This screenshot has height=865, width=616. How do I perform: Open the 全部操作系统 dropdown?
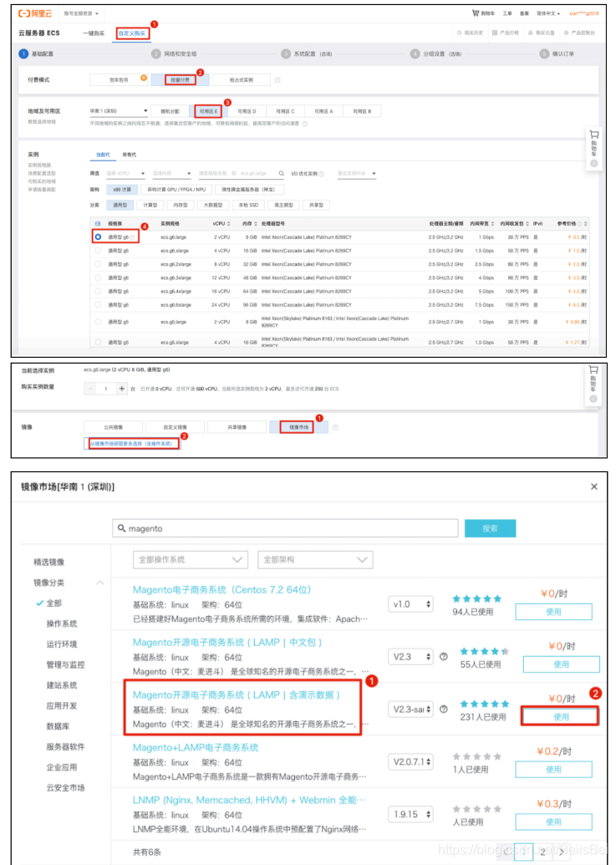pyautogui.click(x=191, y=559)
